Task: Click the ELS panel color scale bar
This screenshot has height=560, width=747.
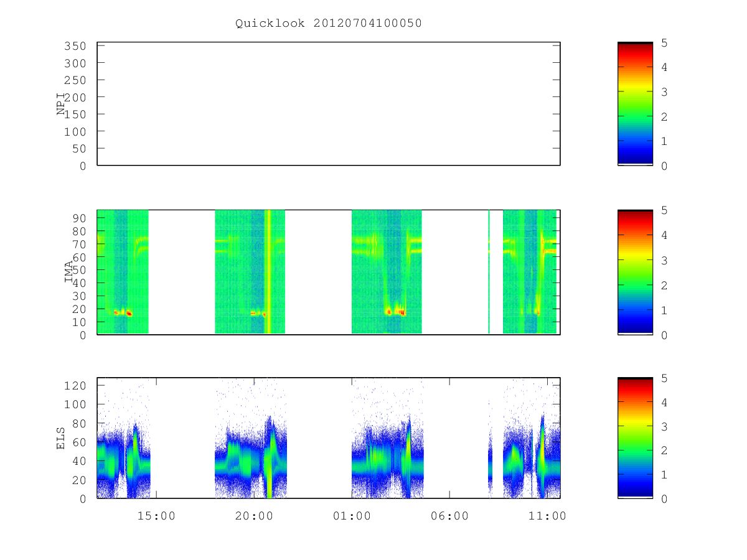Action: coord(635,438)
